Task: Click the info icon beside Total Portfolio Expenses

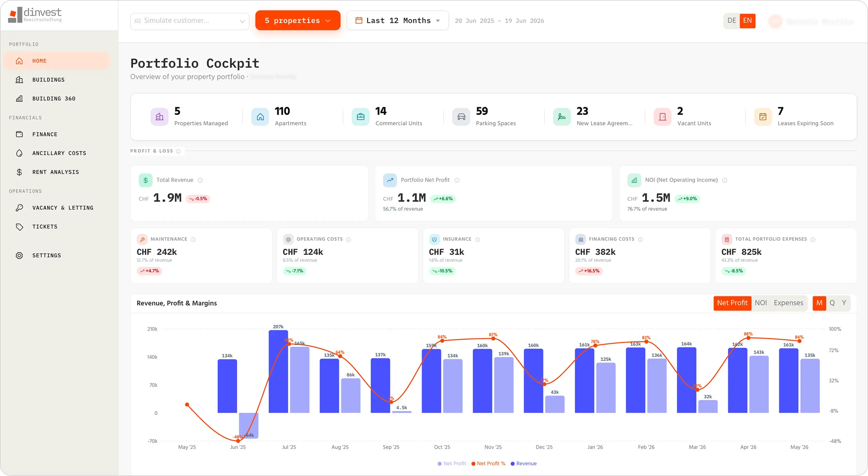Action: click(813, 239)
